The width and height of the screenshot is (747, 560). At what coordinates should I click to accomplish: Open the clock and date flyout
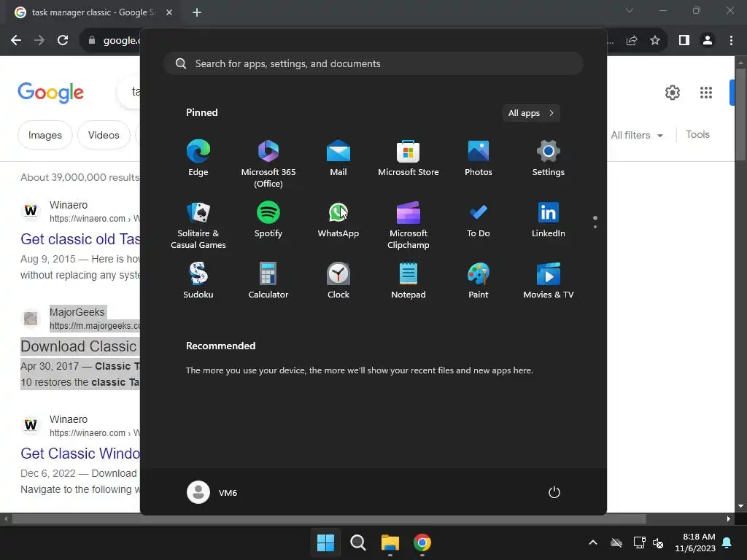click(x=695, y=542)
